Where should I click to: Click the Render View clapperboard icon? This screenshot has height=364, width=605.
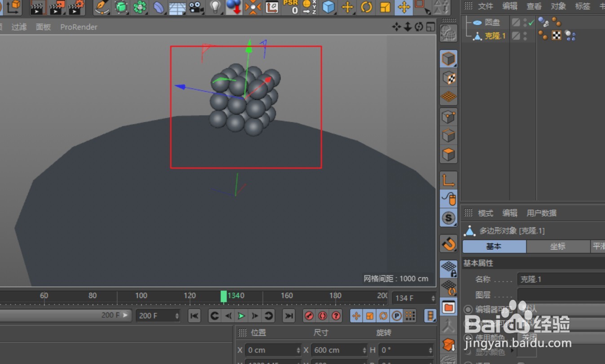click(39, 7)
